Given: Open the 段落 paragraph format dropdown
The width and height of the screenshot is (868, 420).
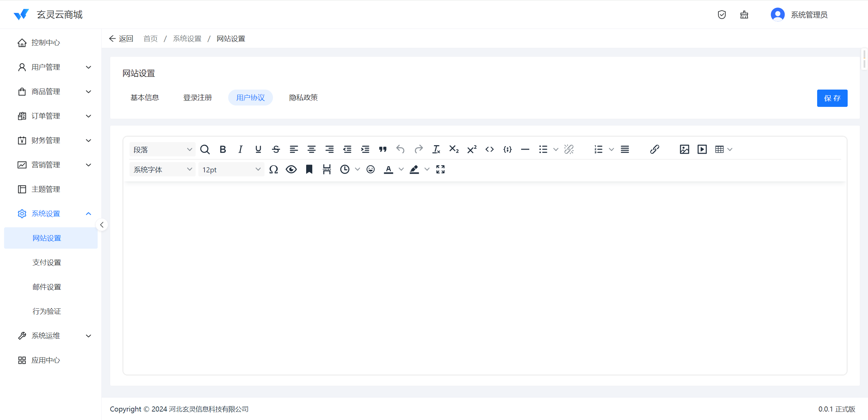Looking at the screenshot, I should [x=162, y=150].
